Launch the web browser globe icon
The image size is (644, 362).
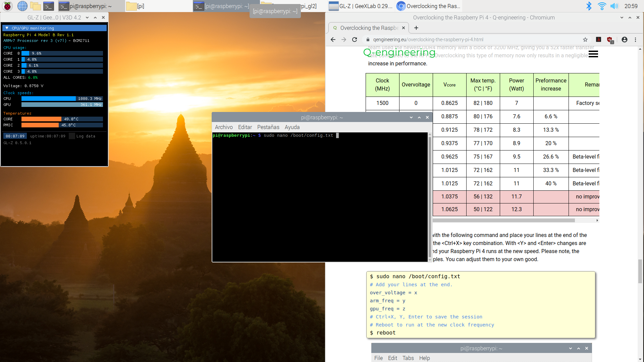pos(22,6)
